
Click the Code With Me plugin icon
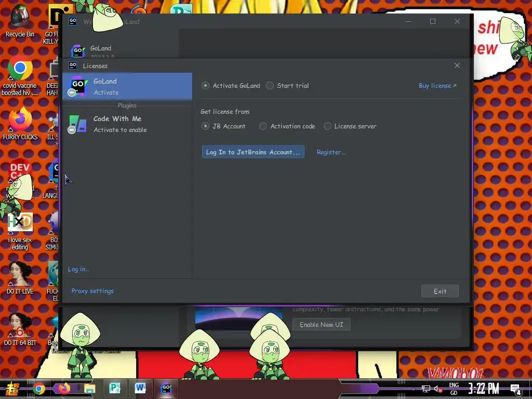(x=77, y=124)
